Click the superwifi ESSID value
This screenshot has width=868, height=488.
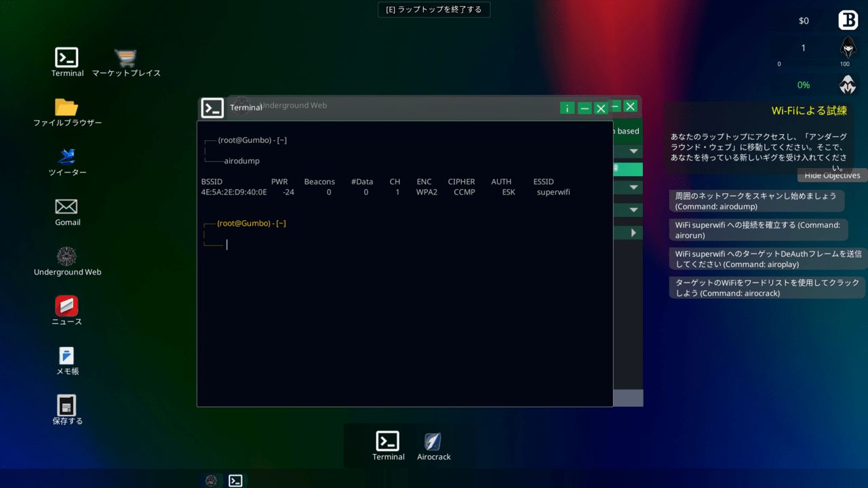553,192
